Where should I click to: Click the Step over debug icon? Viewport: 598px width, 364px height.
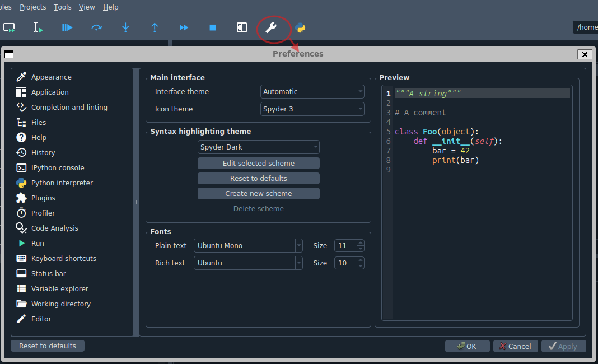96,27
